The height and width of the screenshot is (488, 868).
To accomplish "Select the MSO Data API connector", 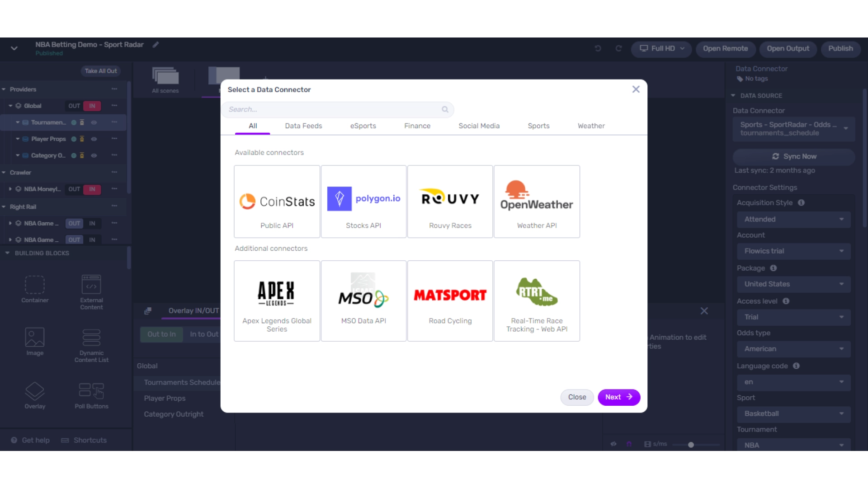I will (x=363, y=301).
